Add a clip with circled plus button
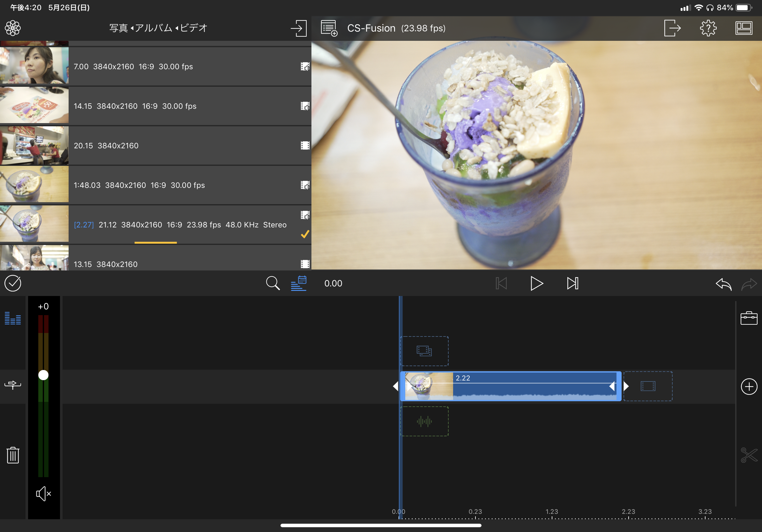Image resolution: width=762 pixels, height=532 pixels. [x=749, y=386]
